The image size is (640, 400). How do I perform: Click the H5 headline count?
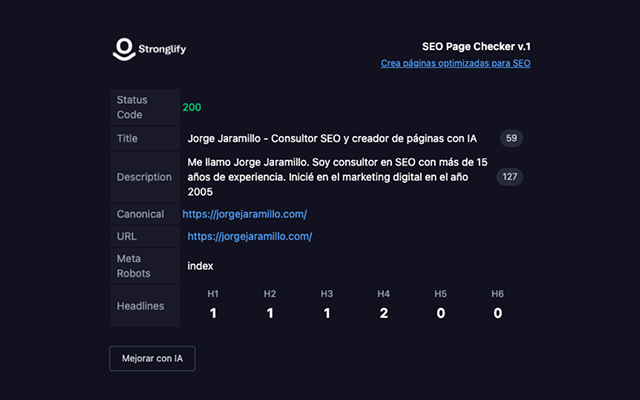click(x=440, y=313)
